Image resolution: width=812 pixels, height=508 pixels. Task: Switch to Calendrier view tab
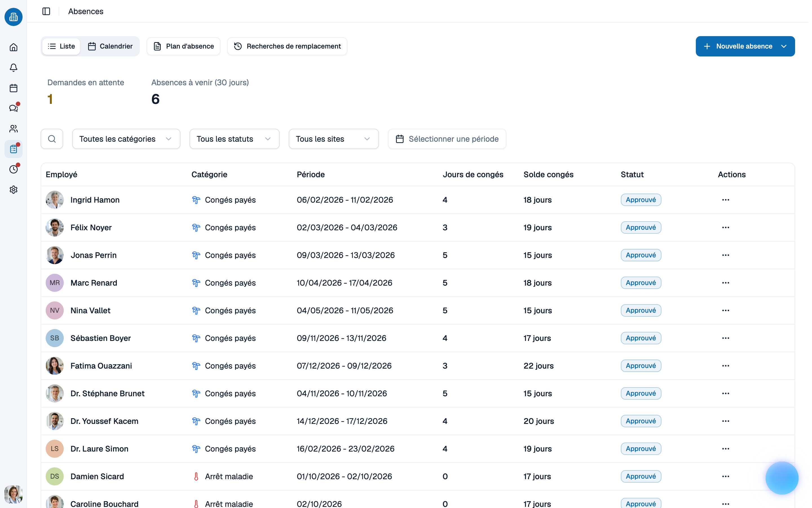click(x=110, y=46)
